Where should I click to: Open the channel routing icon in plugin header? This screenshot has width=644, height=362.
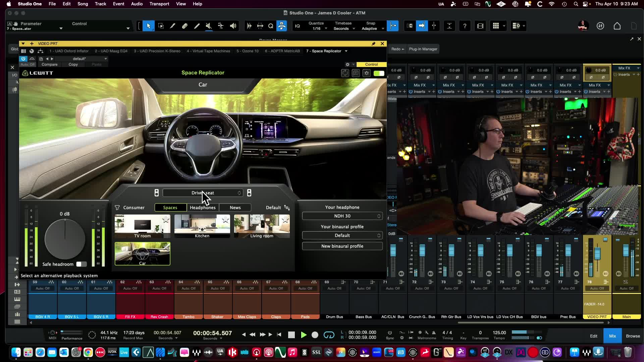point(41,51)
